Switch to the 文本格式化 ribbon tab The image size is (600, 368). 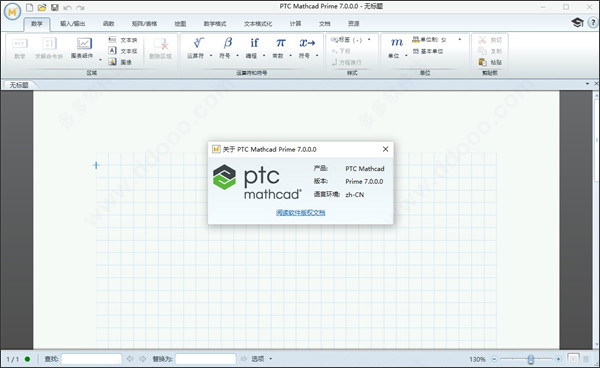point(258,24)
